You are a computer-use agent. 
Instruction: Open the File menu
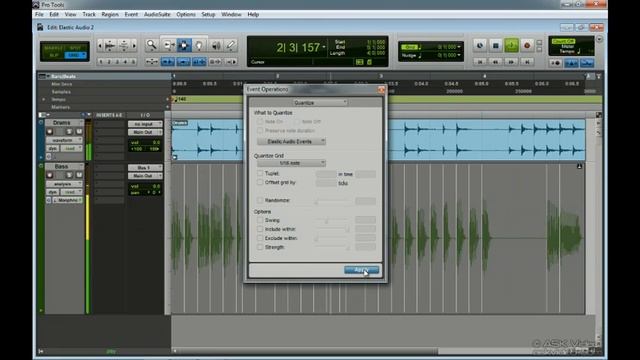tap(39, 14)
